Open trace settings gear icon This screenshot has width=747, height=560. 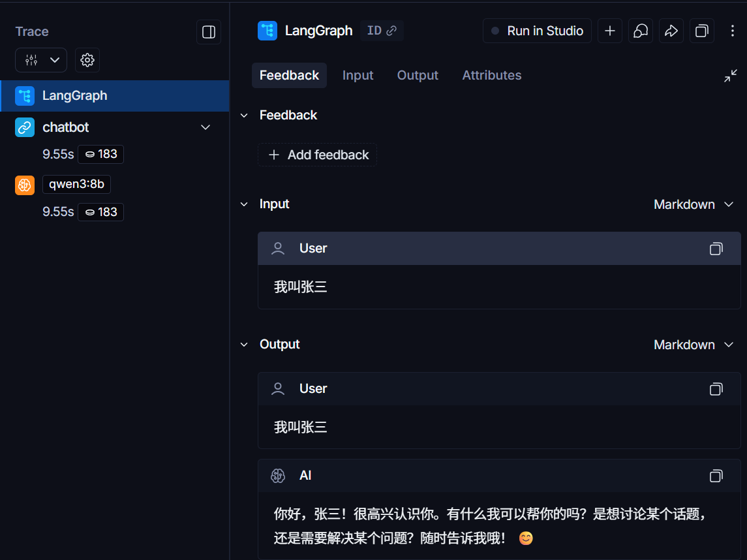coord(87,60)
